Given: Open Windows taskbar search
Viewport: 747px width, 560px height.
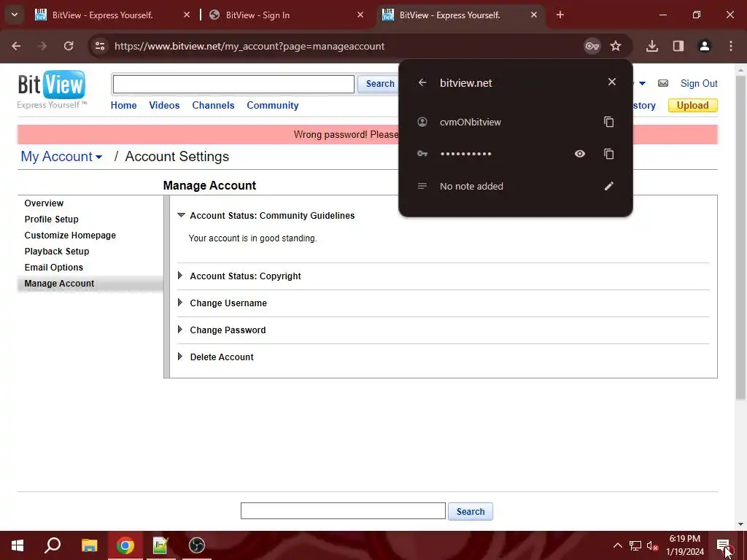Looking at the screenshot, I should (x=53, y=545).
